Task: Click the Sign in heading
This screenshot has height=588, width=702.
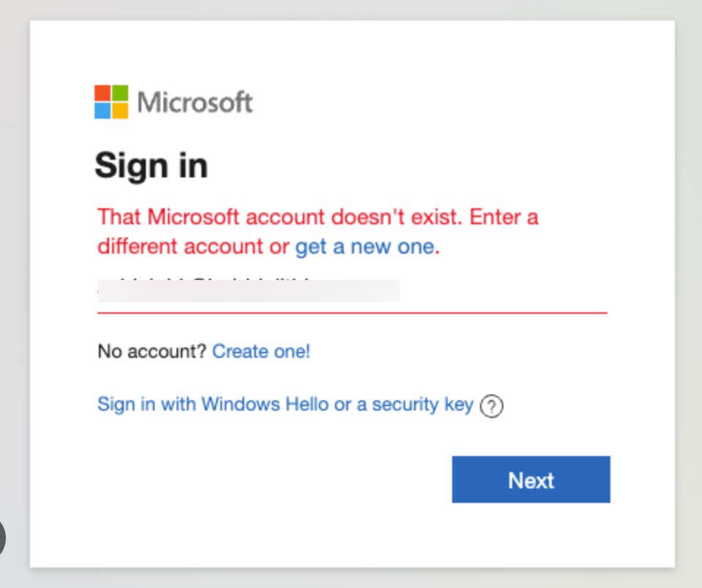Action: (151, 164)
